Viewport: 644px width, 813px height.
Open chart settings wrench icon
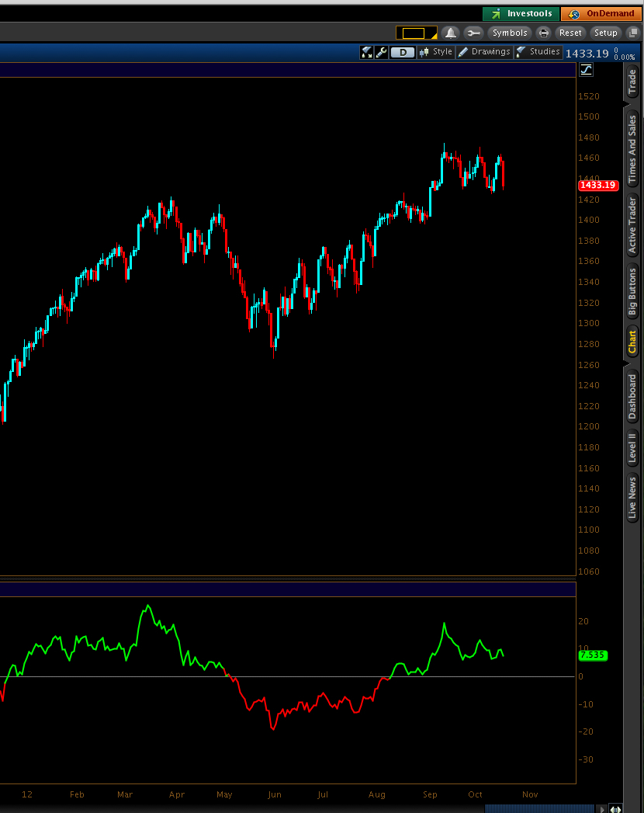[x=381, y=52]
